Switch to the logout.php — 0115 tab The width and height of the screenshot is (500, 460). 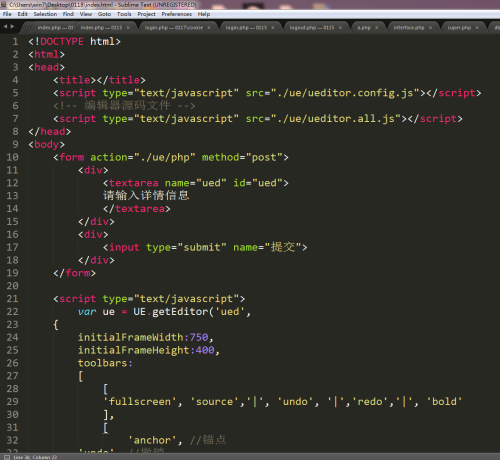pyautogui.click(x=312, y=28)
